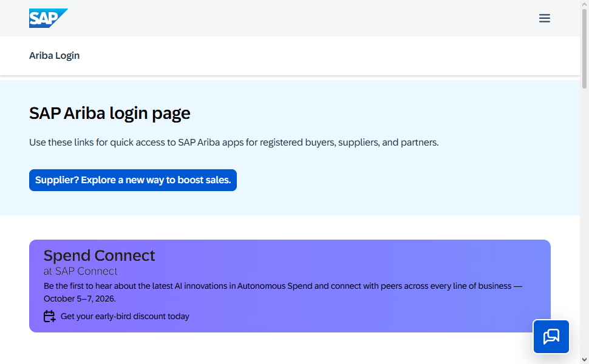Click the scrollbar down arrow
This screenshot has width=589, height=364.
(585, 360)
